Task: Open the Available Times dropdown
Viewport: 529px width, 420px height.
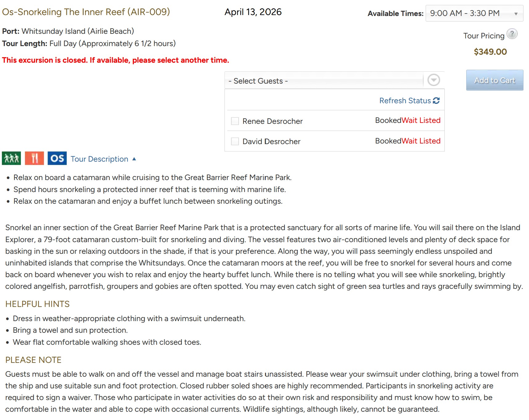Action: click(x=474, y=13)
